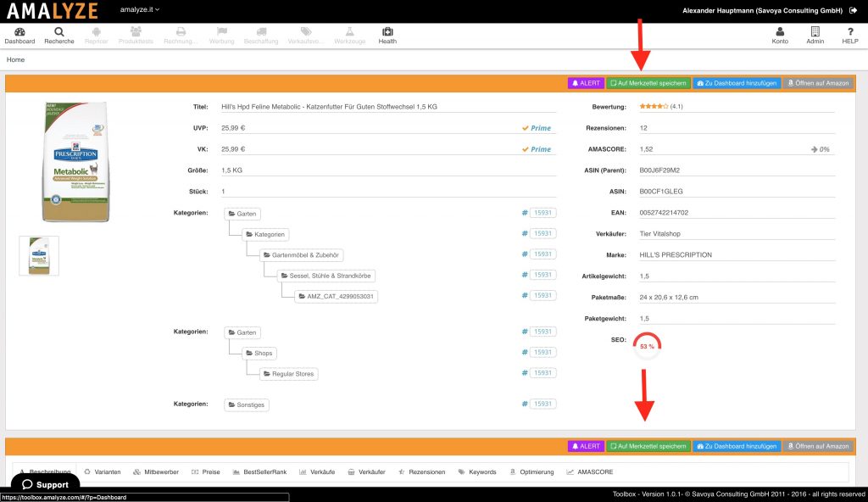Open the Werbung section
Image resolution: width=868 pixels, height=502 pixels.
coord(221,36)
